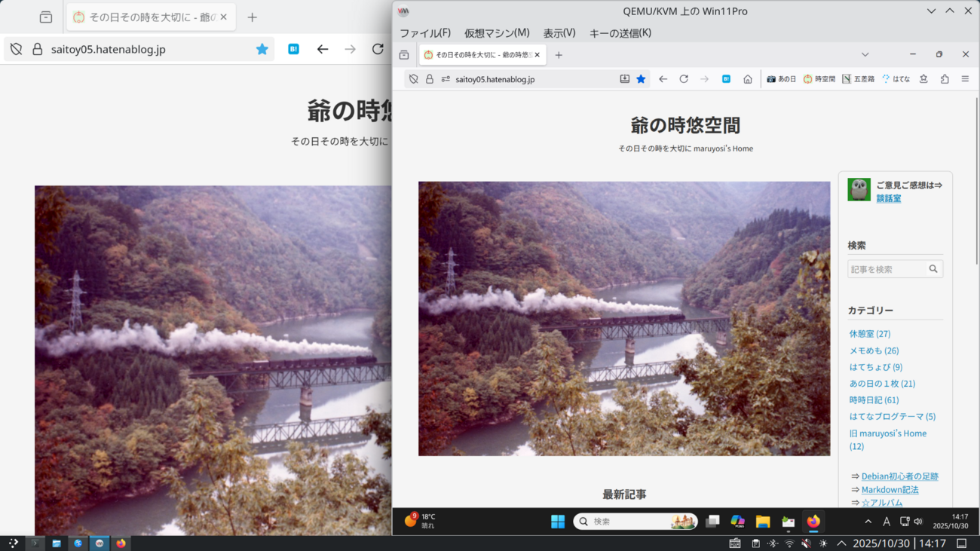Open the ファイル(F) menu in the QEMU window
This screenshot has height=551, width=980.
click(425, 33)
